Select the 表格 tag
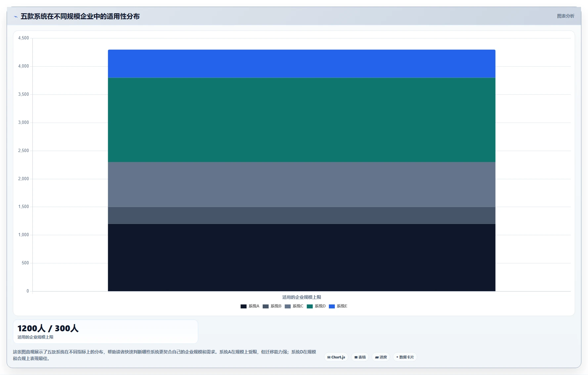Screen dimensions: 588x375 coord(360,357)
